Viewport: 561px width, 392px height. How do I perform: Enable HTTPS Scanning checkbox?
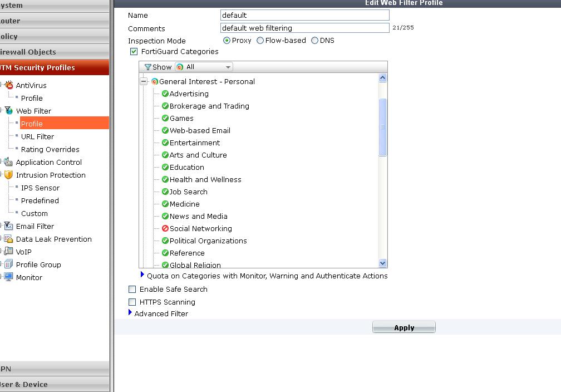click(x=132, y=302)
